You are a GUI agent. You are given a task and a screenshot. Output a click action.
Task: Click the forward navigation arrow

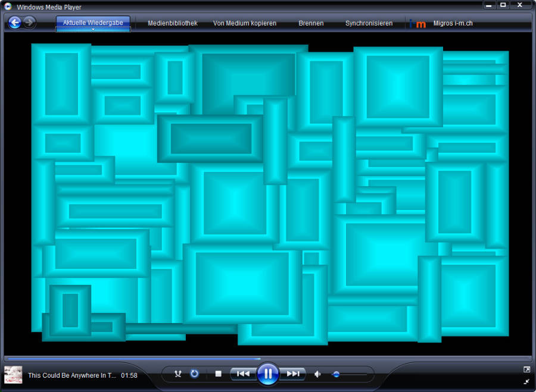(x=30, y=23)
